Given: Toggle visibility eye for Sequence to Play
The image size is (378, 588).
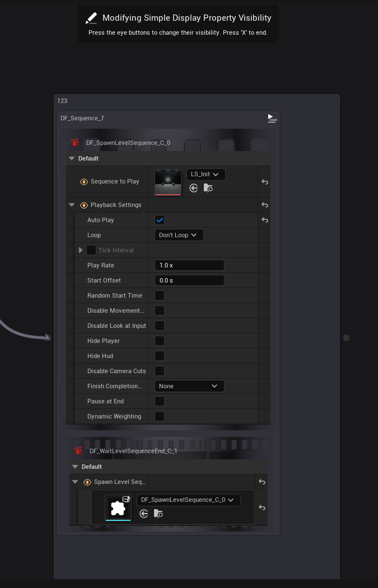Looking at the screenshot, I should [84, 182].
